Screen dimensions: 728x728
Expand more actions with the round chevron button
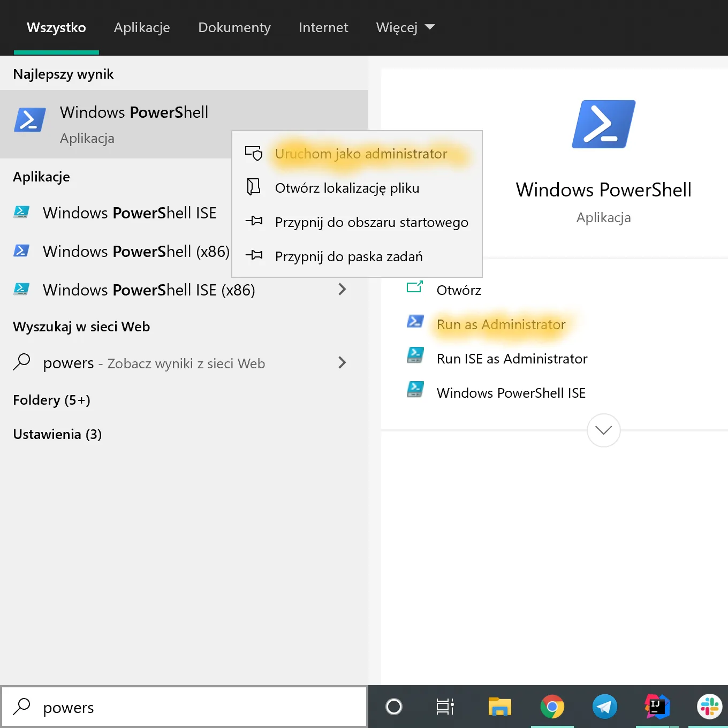[x=604, y=430]
